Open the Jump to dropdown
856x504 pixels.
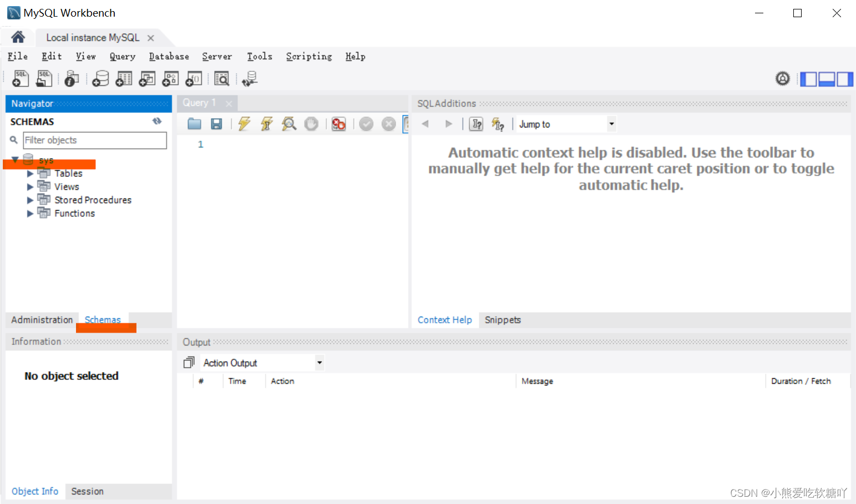point(611,124)
